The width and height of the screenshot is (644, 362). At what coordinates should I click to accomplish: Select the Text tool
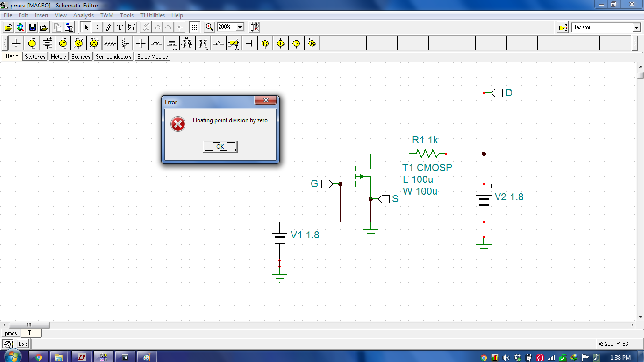119,27
